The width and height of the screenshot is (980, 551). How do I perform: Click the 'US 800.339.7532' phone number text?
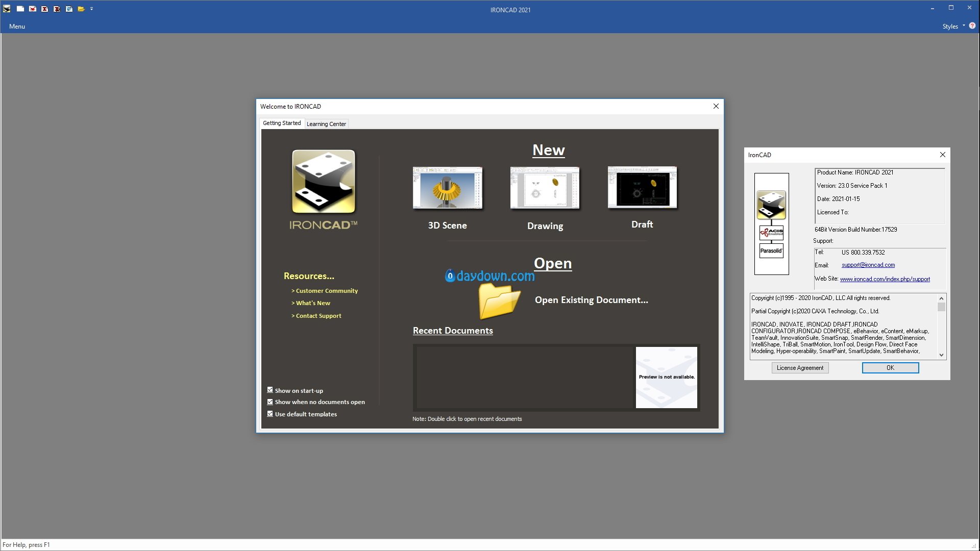tap(863, 253)
